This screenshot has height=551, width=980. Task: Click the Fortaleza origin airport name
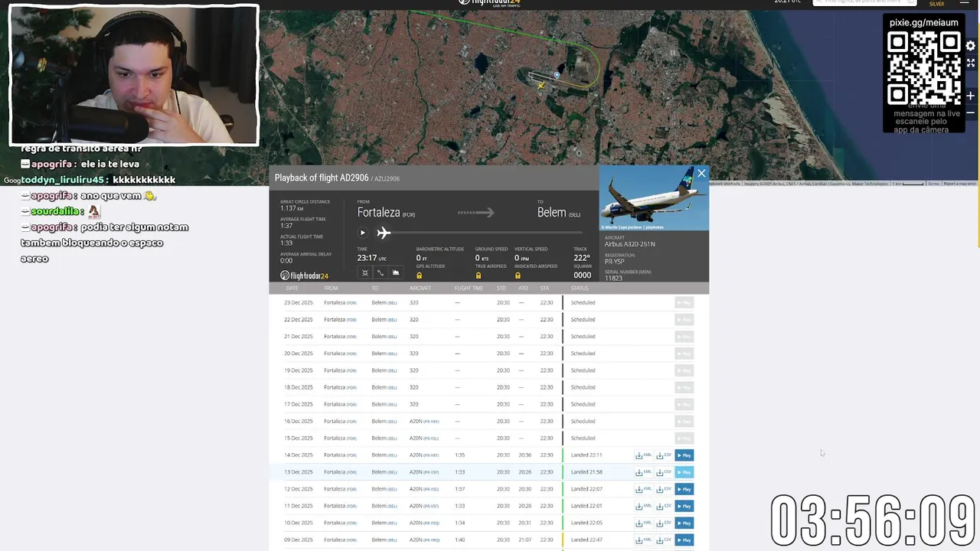[379, 213]
